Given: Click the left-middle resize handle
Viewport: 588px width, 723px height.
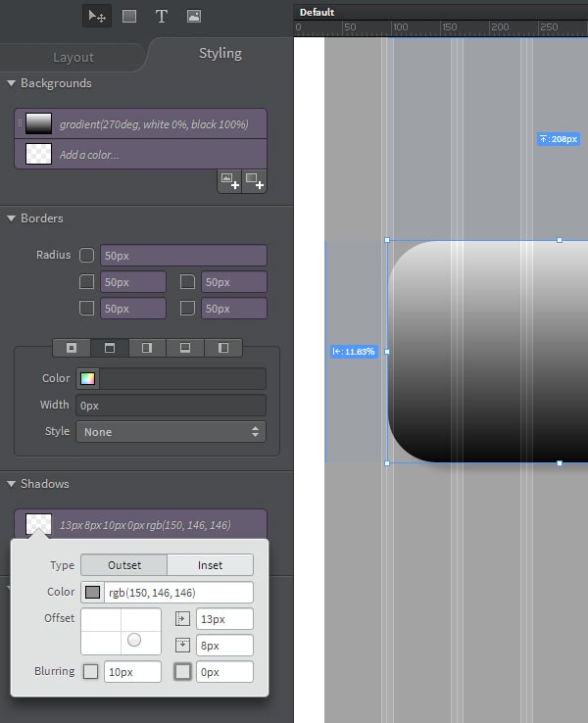Looking at the screenshot, I should click(387, 352).
